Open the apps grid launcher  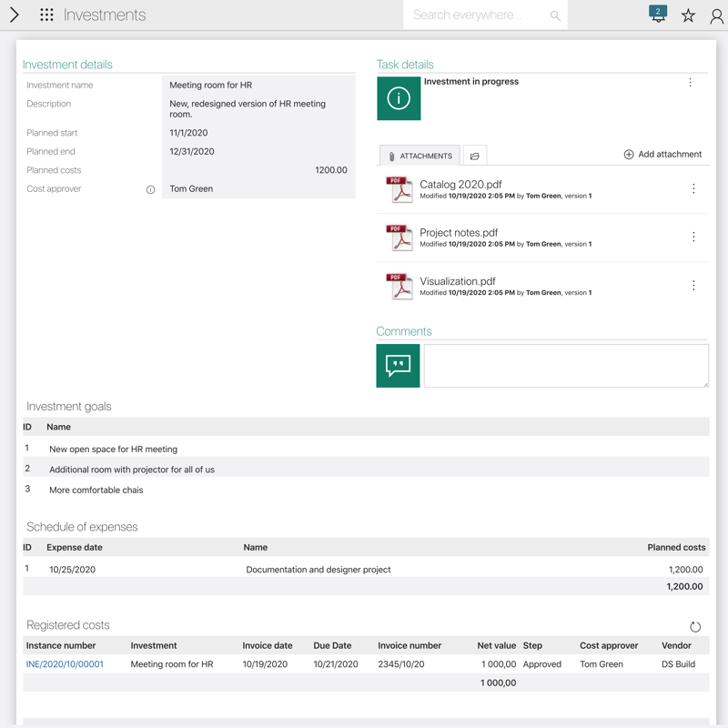[46, 15]
